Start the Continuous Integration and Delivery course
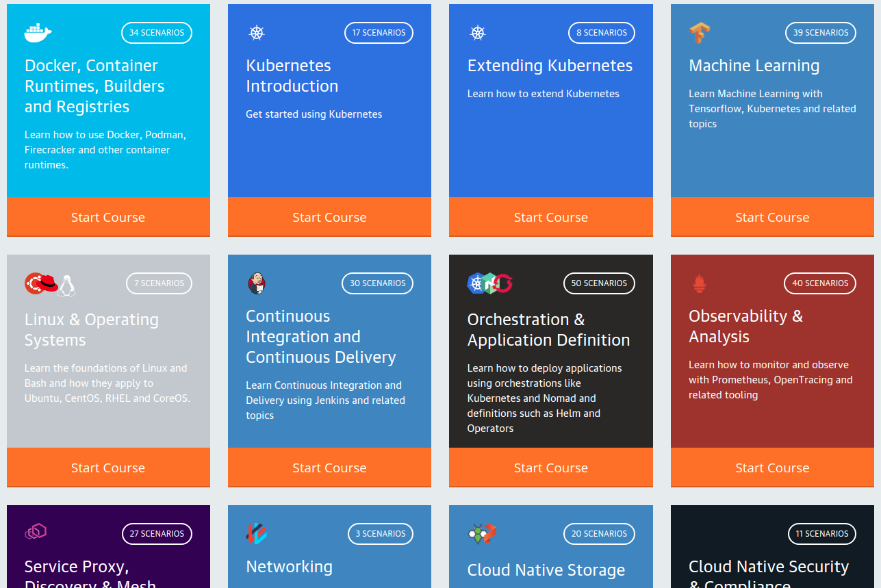Screen dimensions: 881x588 coord(329,468)
